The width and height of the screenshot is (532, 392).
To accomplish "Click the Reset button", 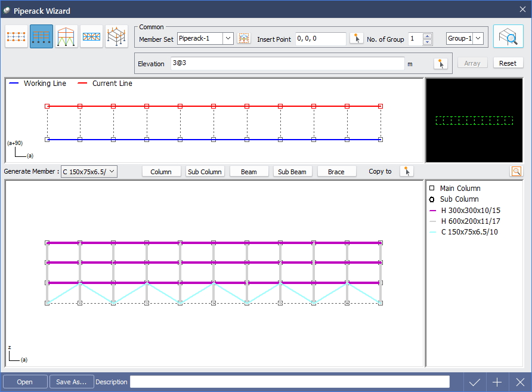I will click(x=508, y=63).
